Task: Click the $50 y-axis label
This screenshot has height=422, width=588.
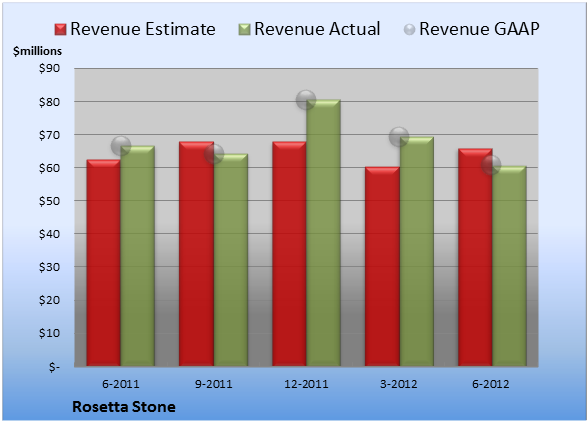Action: click(x=49, y=201)
